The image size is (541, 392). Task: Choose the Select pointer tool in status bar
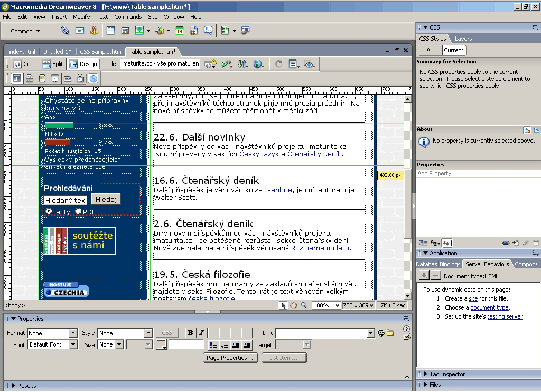point(283,305)
